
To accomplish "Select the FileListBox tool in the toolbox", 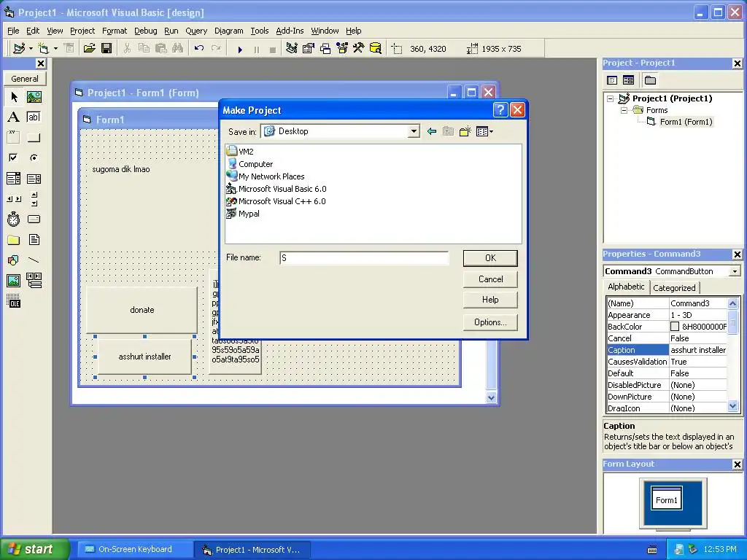I will 34,239.
